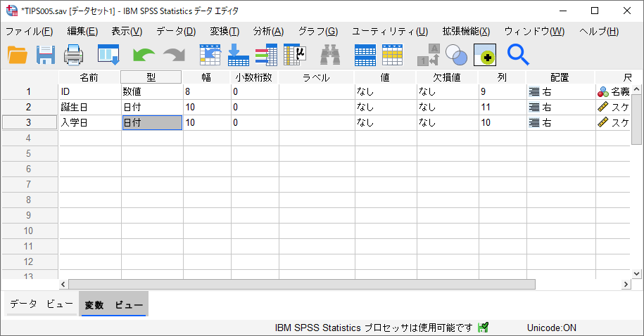Click the value labels A-1 icon
Viewport: 644px width, 336px height.
coord(429,55)
